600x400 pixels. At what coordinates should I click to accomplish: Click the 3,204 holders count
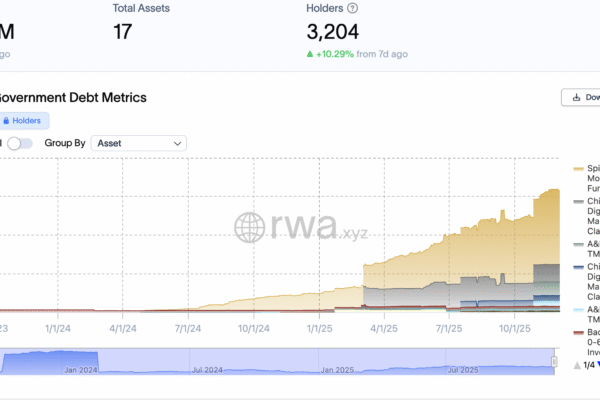pyautogui.click(x=340, y=30)
